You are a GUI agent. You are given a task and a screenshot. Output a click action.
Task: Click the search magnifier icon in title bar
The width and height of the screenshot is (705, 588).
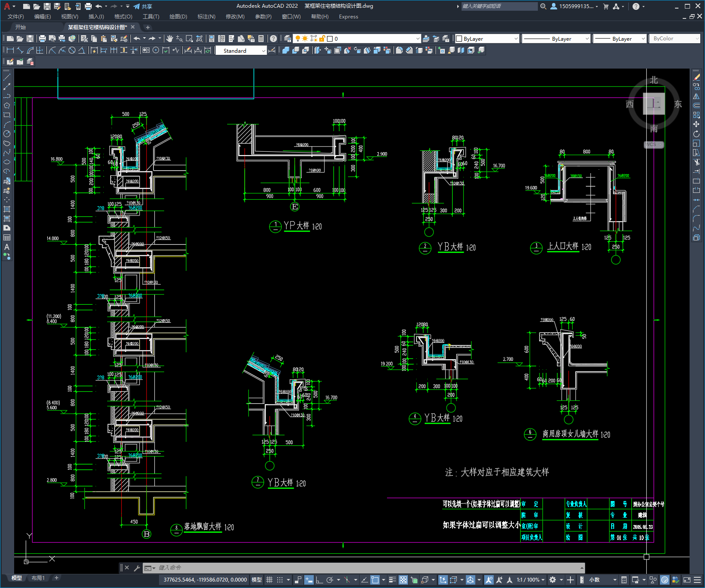point(543,6)
